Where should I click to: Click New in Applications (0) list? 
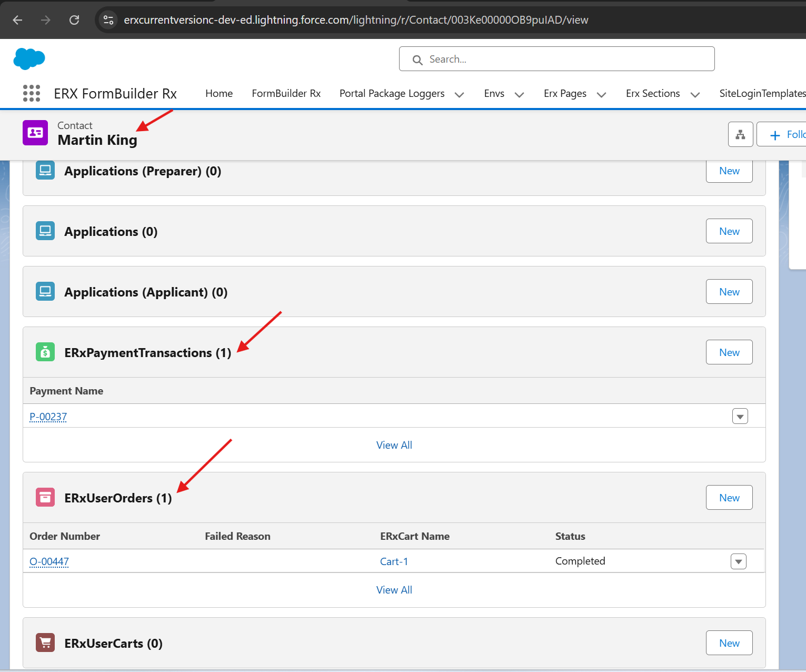coord(729,231)
